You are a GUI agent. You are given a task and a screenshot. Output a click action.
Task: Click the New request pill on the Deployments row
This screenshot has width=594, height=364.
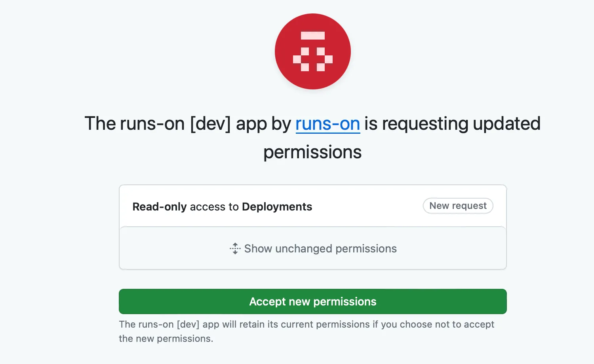click(x=458, y=206)
